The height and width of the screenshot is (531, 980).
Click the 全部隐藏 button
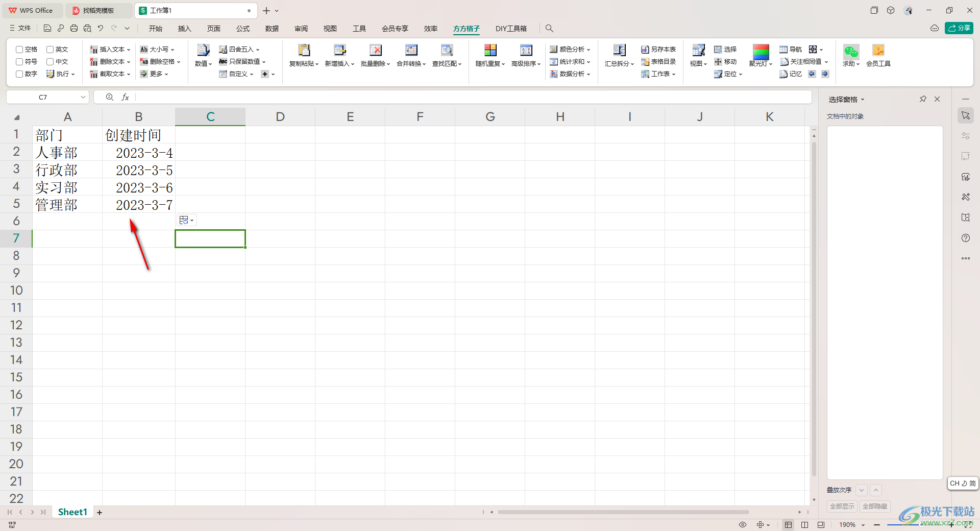pyautogui.click(x=875, y=506)
